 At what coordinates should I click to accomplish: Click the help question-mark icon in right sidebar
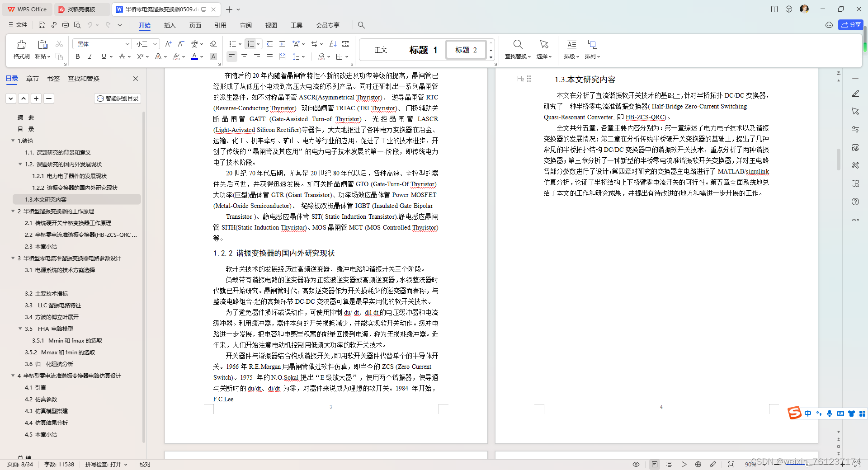(x=855, y=202)
